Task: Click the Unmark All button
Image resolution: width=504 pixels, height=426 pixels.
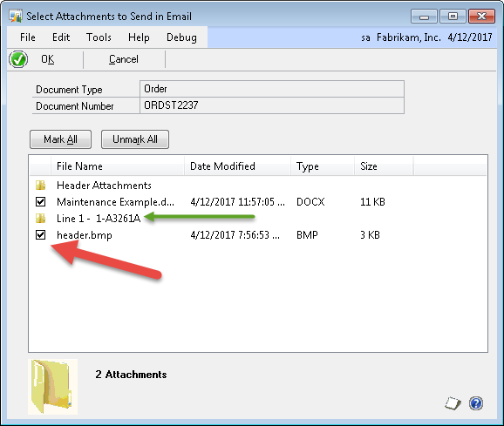Action: [135, 139]
